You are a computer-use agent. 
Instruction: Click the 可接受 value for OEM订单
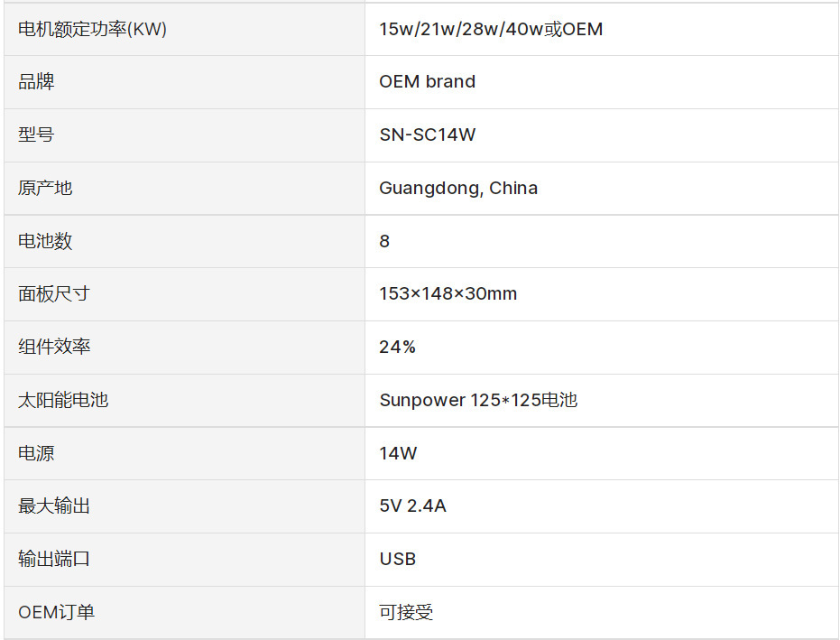click(406, 612)
